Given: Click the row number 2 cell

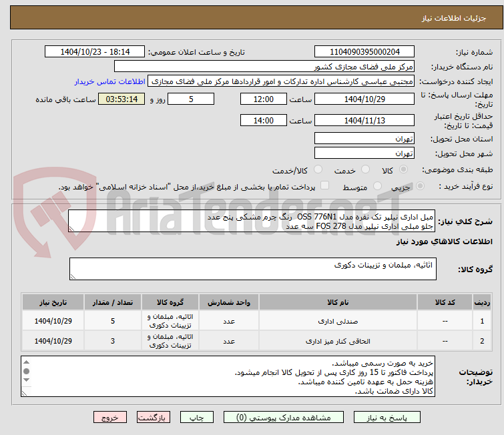Looking at the screenshot, I should click(x=482, y=341).
